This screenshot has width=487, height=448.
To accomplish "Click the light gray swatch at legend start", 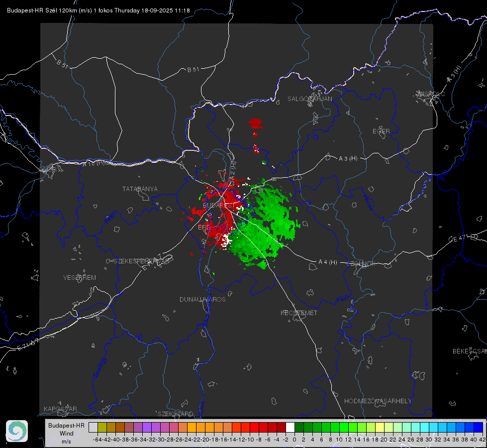I will pyautogui.click(x=93, y=427).
